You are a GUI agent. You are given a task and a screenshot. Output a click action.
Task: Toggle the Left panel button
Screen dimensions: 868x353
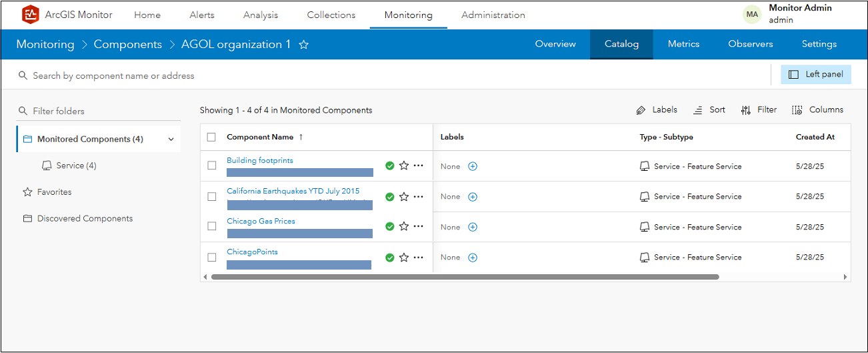coord(816,74)
